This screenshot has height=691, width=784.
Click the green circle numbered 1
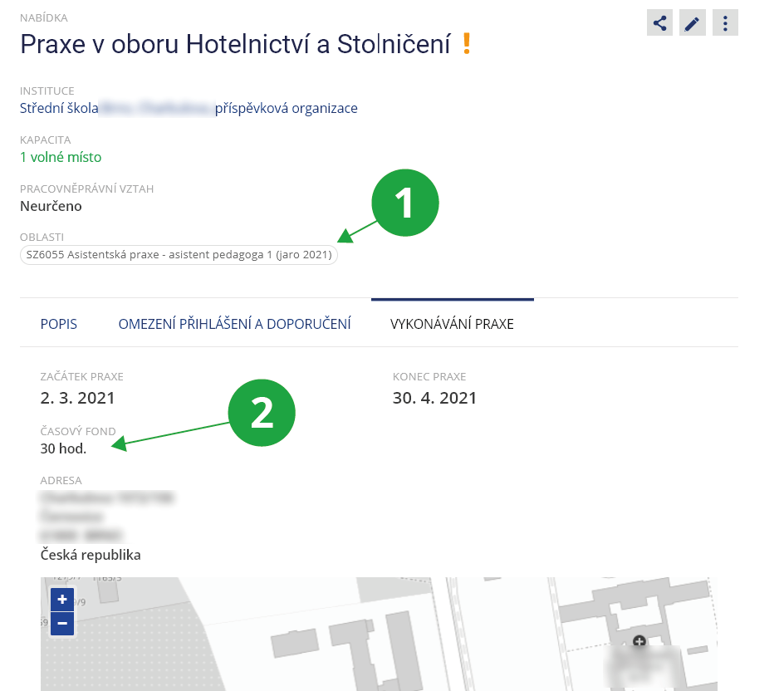404,203
